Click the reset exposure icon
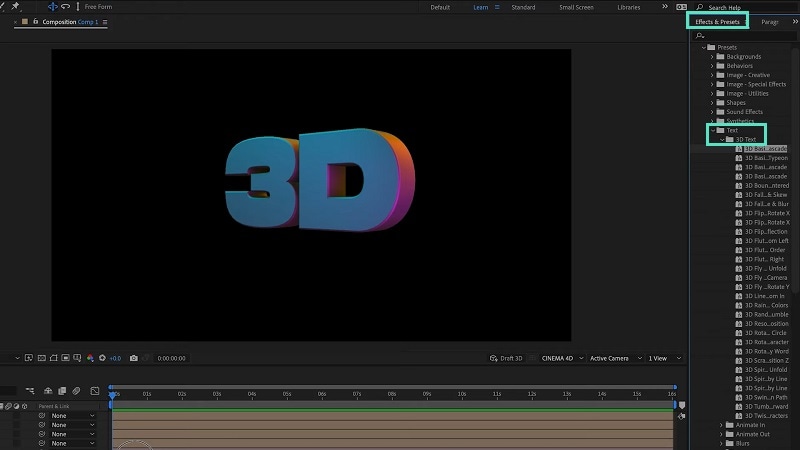The image size is (800, 450). click(102, 358)
